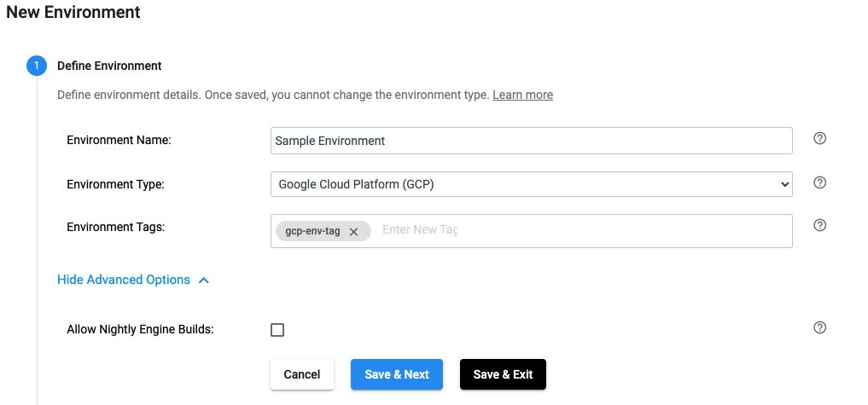Click the blue step 1 circle

point(37,66)
